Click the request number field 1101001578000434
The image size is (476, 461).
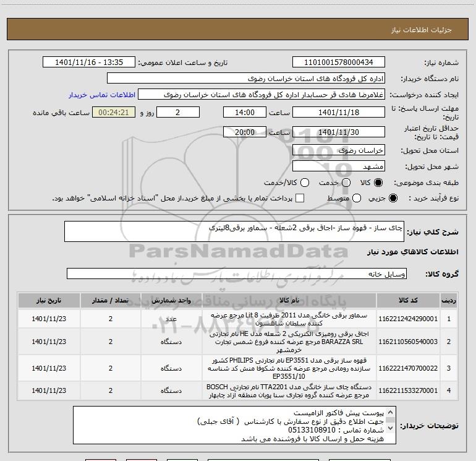click(339, 62)
